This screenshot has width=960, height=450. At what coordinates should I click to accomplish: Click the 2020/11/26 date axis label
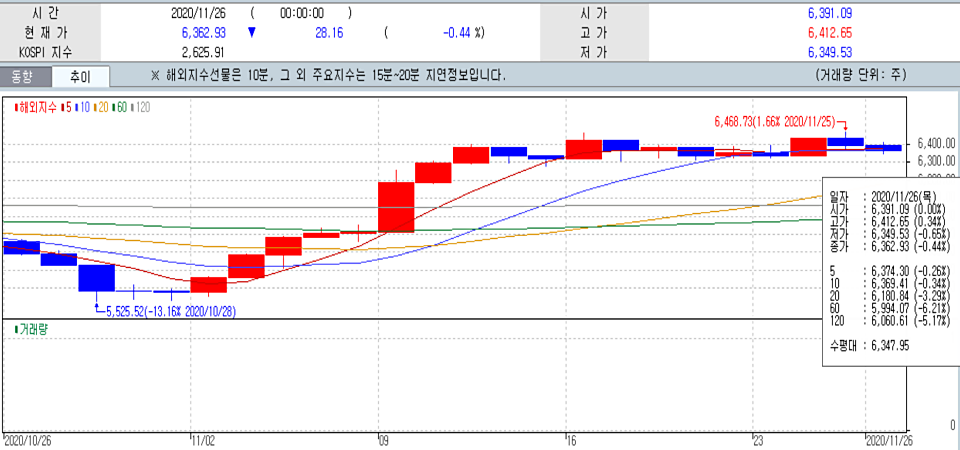coord(890,440)
